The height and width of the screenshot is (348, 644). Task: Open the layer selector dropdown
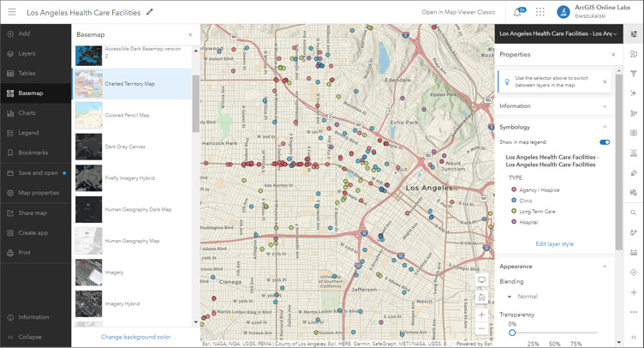pyautogui.click(x=558, y=33)
